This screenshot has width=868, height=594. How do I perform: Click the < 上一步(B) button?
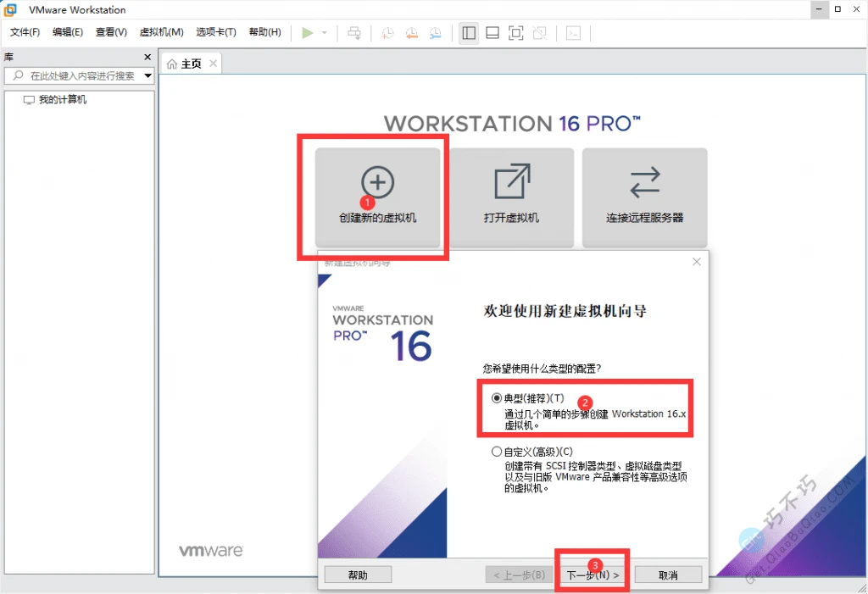(x=520, y=575)
